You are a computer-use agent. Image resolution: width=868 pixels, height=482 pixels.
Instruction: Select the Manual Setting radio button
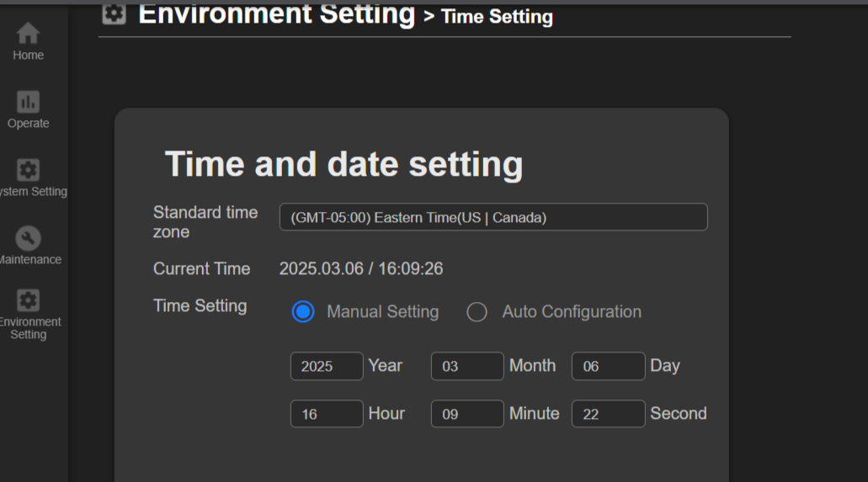point(303,311)
